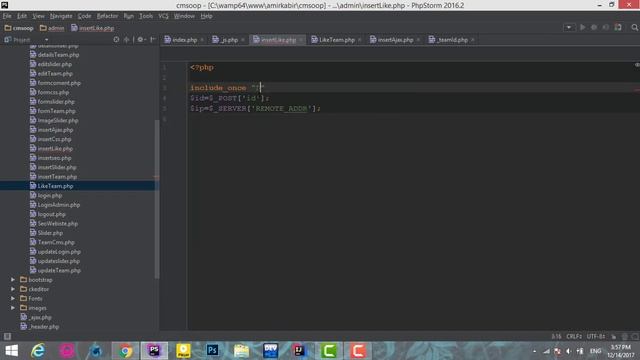Expand the bootstrap folder
640x360 pixels.
coord(13,280)
